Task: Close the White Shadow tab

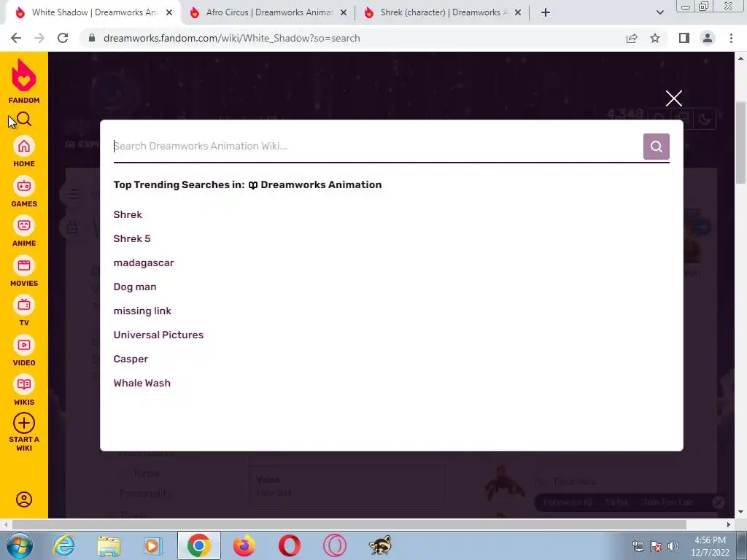Action: pos(169,13)
